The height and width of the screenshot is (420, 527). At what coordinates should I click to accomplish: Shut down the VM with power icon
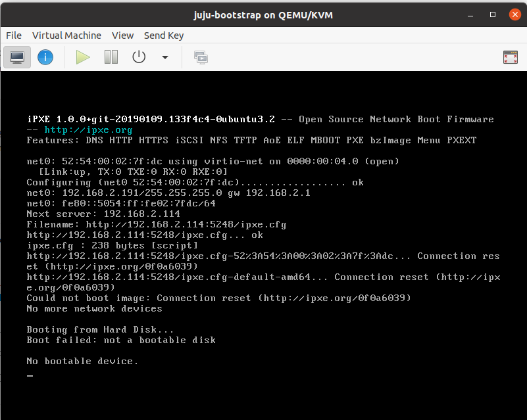[x=139, y=57]
